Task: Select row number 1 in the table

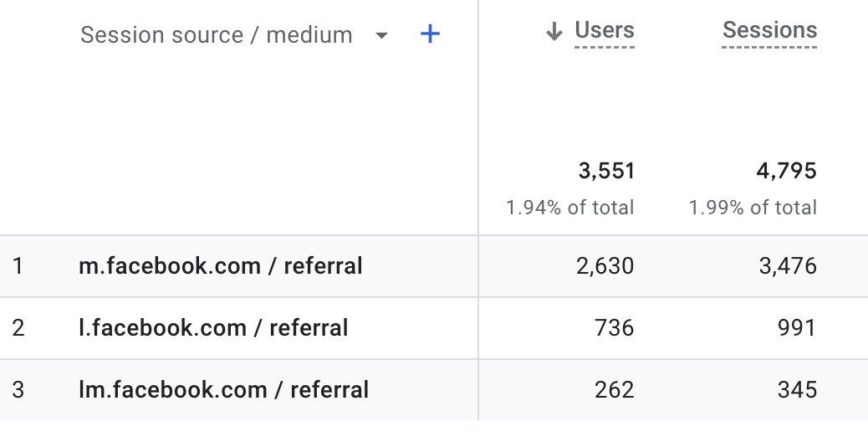Action: 18,266
